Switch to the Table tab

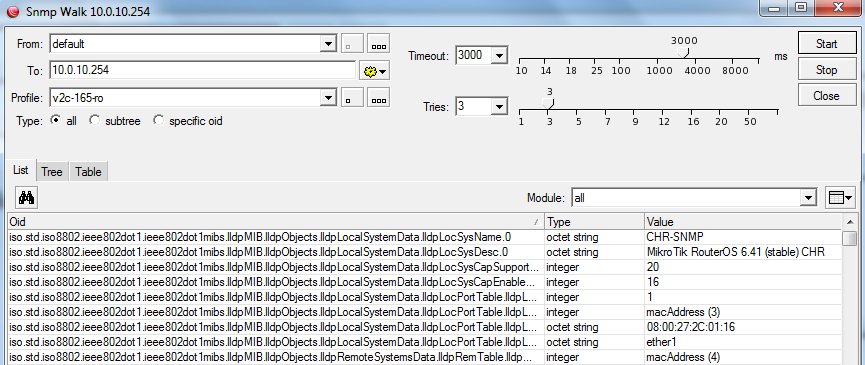[88, 171]
